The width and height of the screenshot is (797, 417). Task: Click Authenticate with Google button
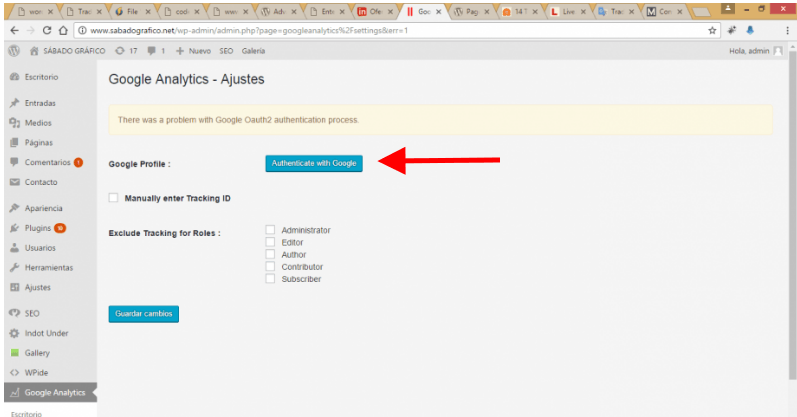pyautogui.click(x=314, y=163)
